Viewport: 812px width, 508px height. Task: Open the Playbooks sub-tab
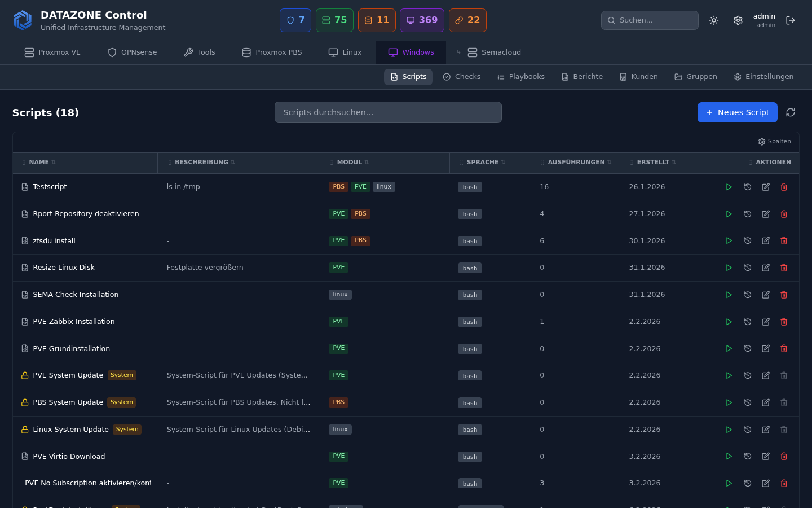coord(520,77)
